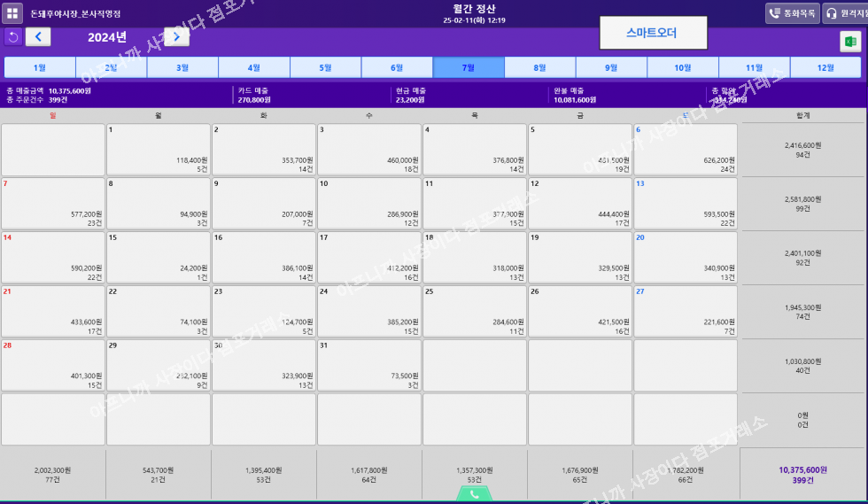
Task: Select the 8월 month tab
Action: tap(540, 67)
